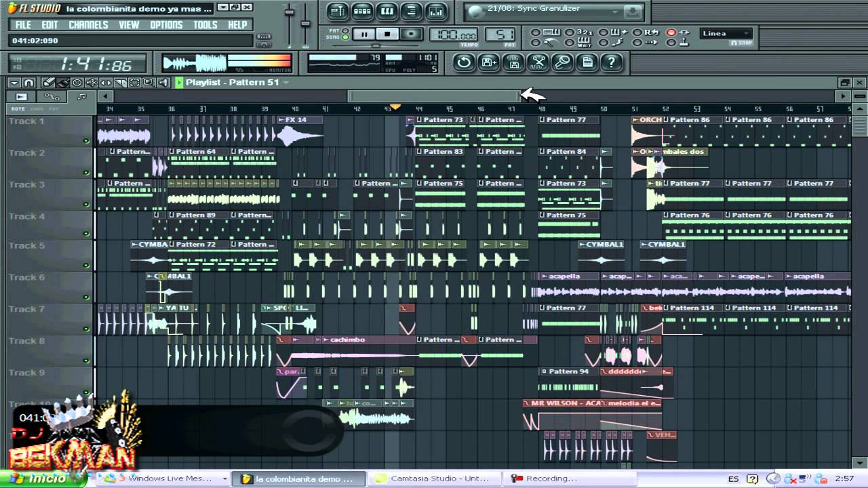Open the Mixer view

pyautogui.click(x=436, y=11)
